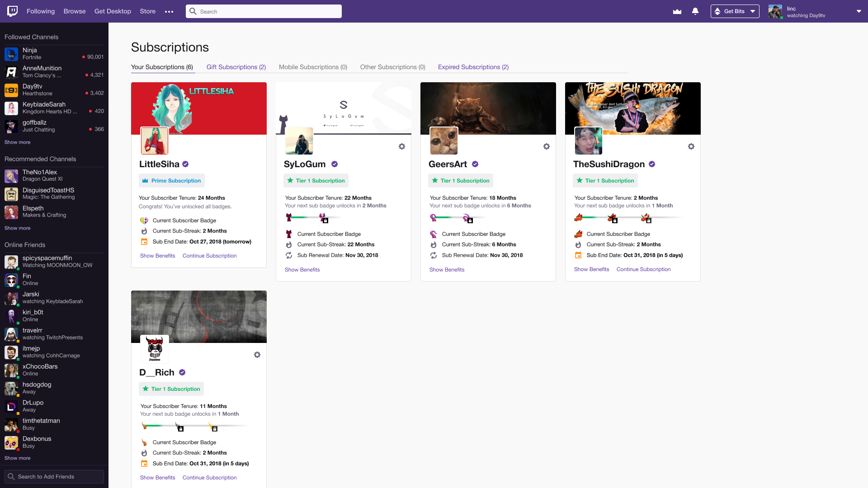Click verified badge next to D__Rich
The height and width of the screenshot is (488, 868).
pos(182,372)
